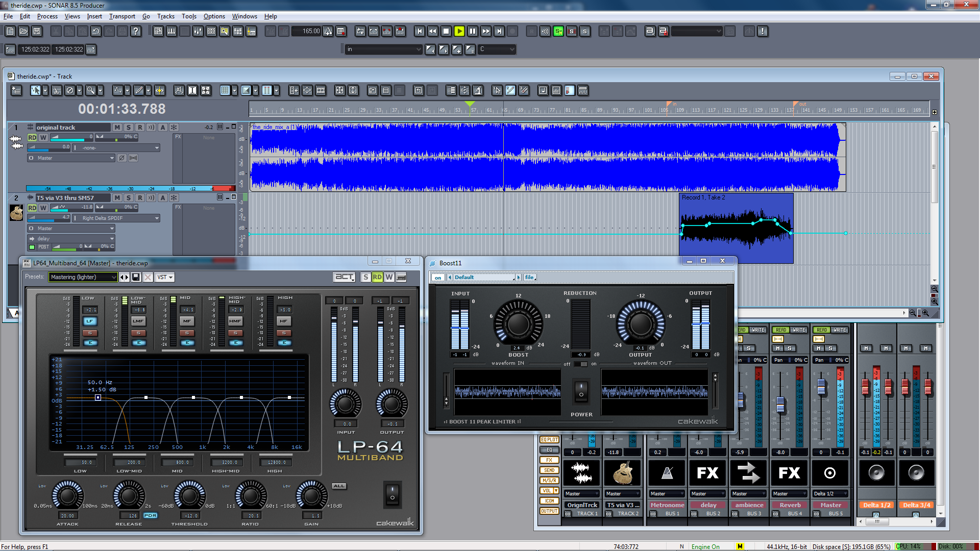This screenshot has height=551, width=980.
Task: Click the Reverb bus FX icon in console
Action: click(789, 473)
